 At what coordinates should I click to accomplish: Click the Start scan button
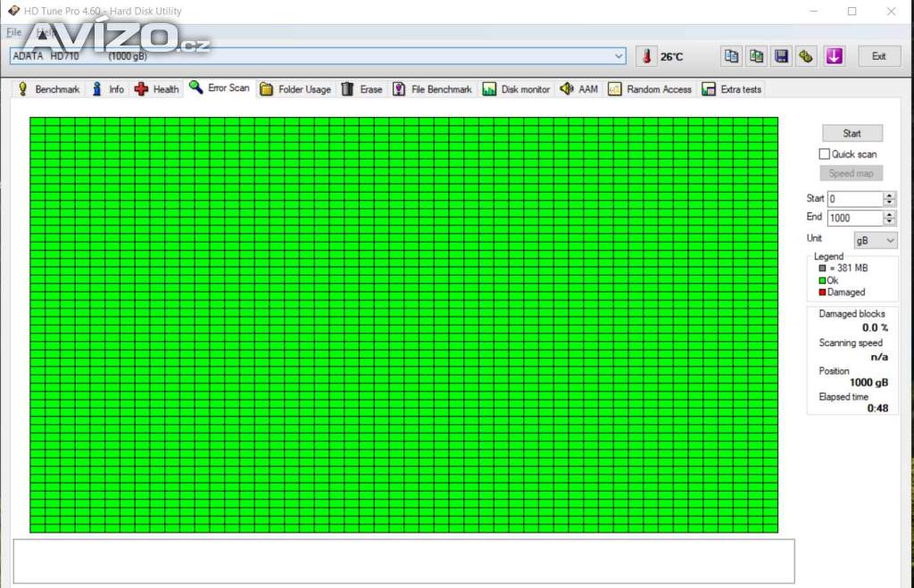(852, 134)
